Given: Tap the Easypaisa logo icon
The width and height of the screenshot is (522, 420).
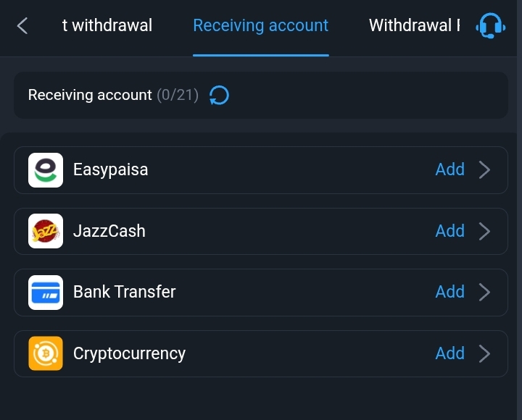Looking at the screenshot, I should pos(46,170).
